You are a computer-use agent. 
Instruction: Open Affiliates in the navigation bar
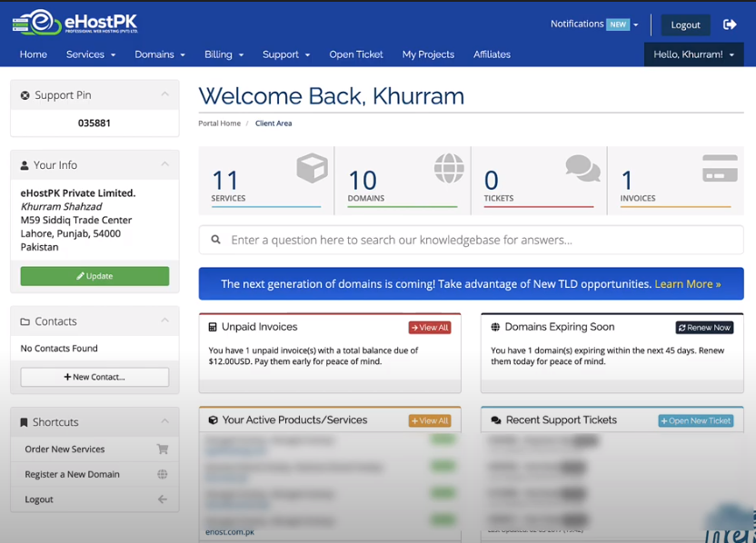click(x=492, y=54)
